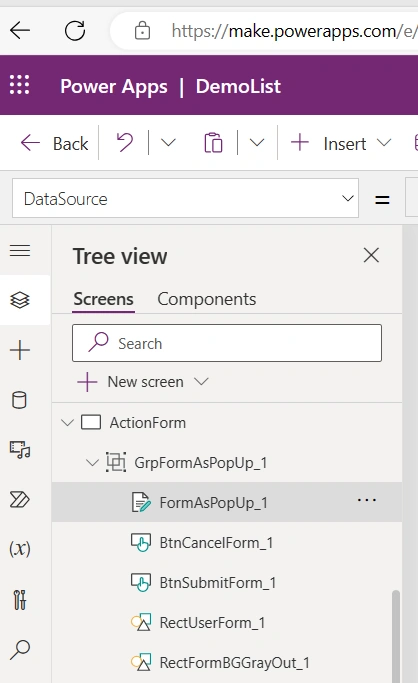Open the sidebar Search magnifier icon

tap(20, 649)
